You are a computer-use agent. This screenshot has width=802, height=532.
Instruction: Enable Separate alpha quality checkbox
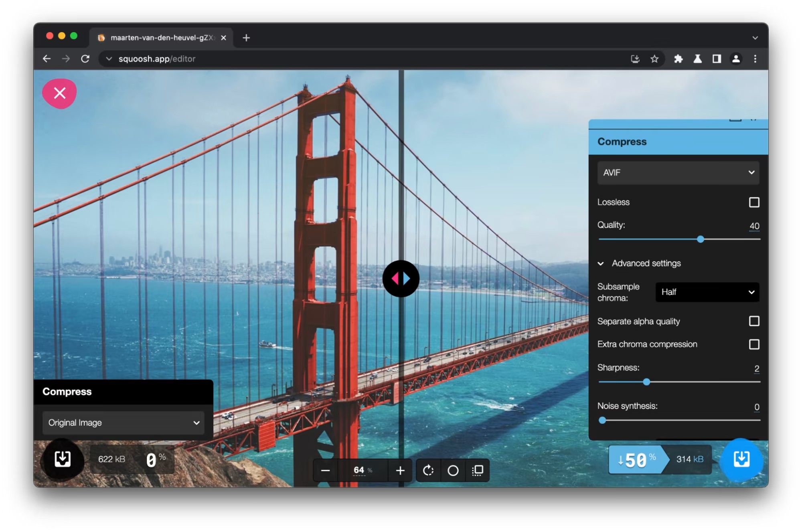754,321
